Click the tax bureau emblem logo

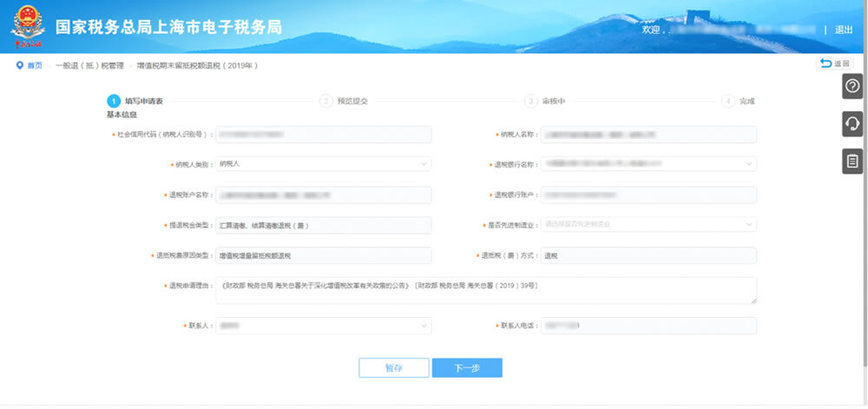coord(28,27)
